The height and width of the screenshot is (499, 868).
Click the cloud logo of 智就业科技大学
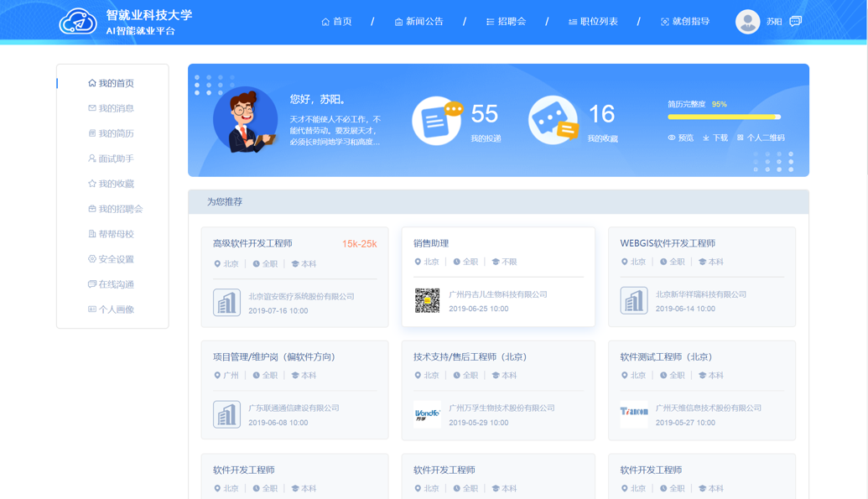click(78, 22)
